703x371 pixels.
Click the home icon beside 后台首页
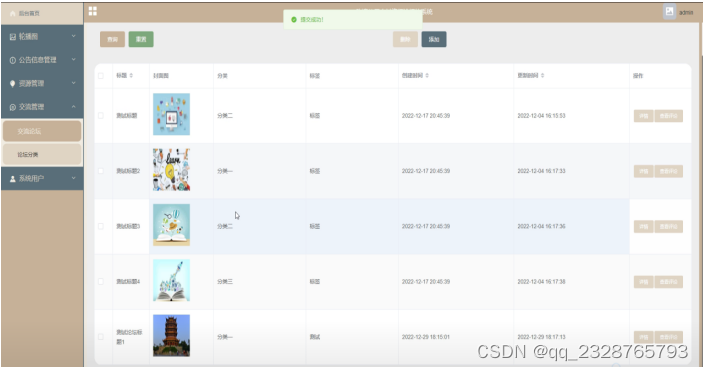coord(13,13)
